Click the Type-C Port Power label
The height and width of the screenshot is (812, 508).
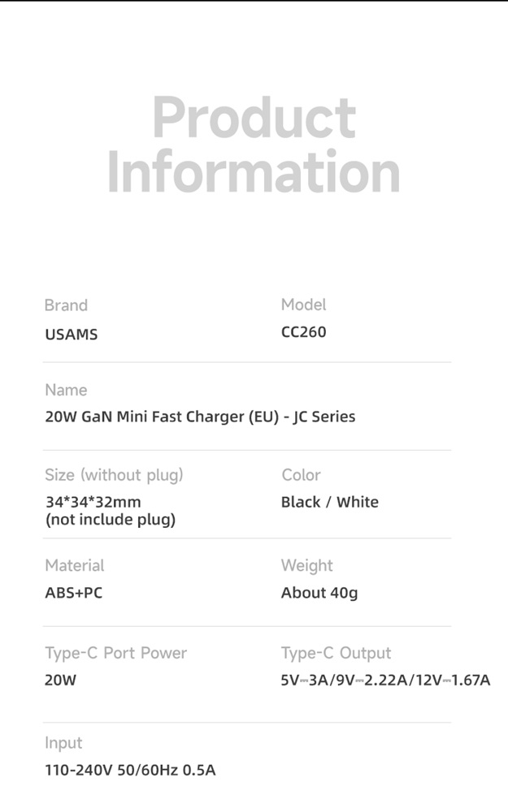115,654
